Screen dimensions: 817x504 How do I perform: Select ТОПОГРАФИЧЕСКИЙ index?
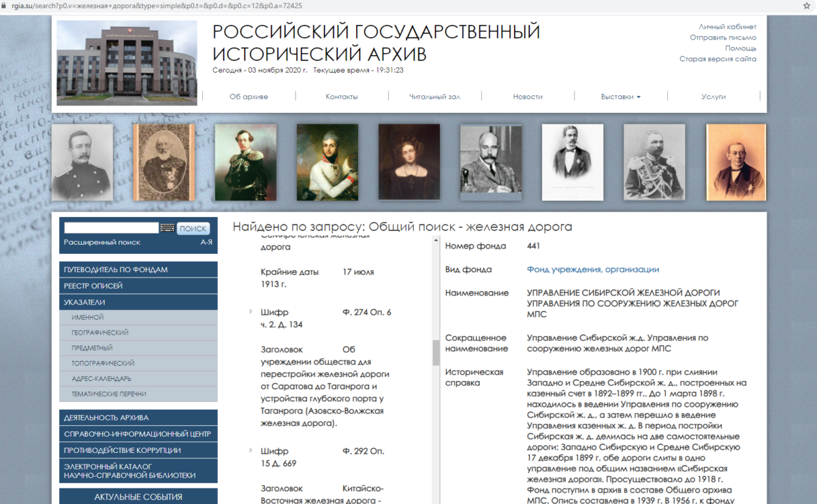pos(138,363)
